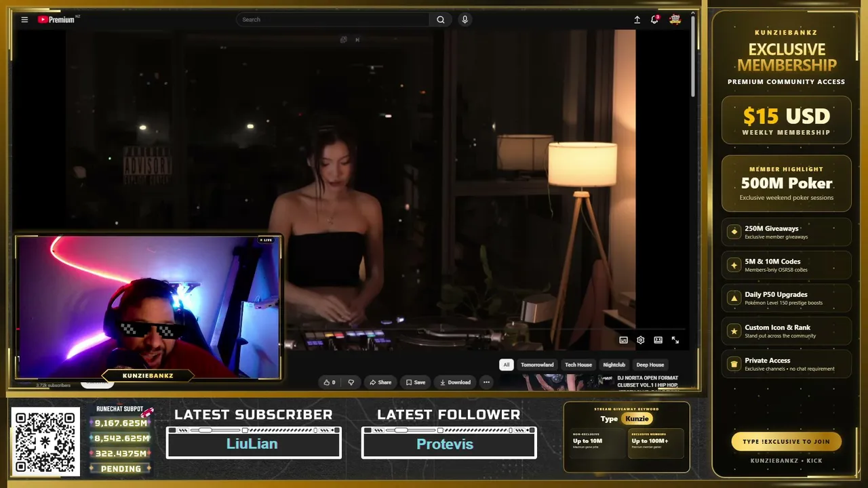Image resolution: width=868 pixels, height=488 pixels.
Task: Click the magnifier search button
Action: (441, 20)
